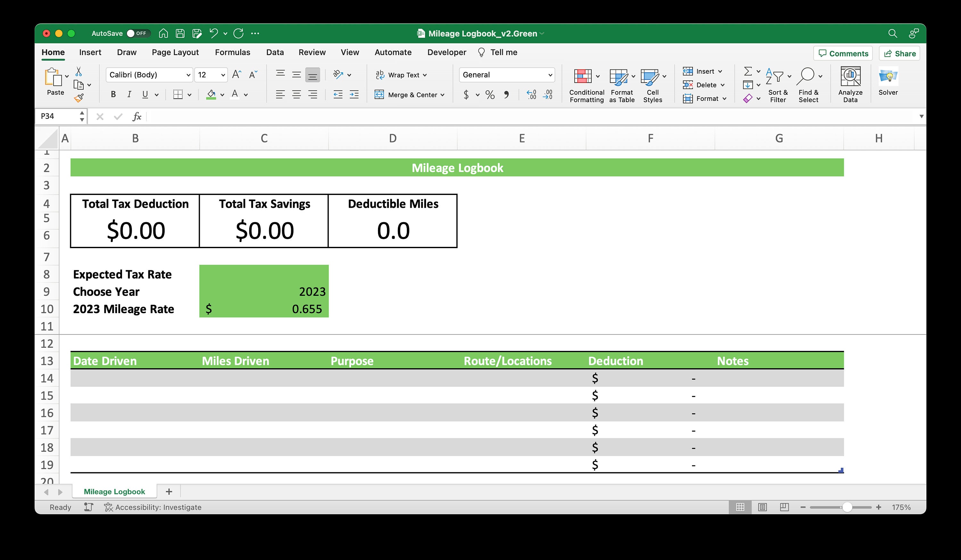
Task: Select the Mileage Logbook sheet tab
Action: click(114, 491)
